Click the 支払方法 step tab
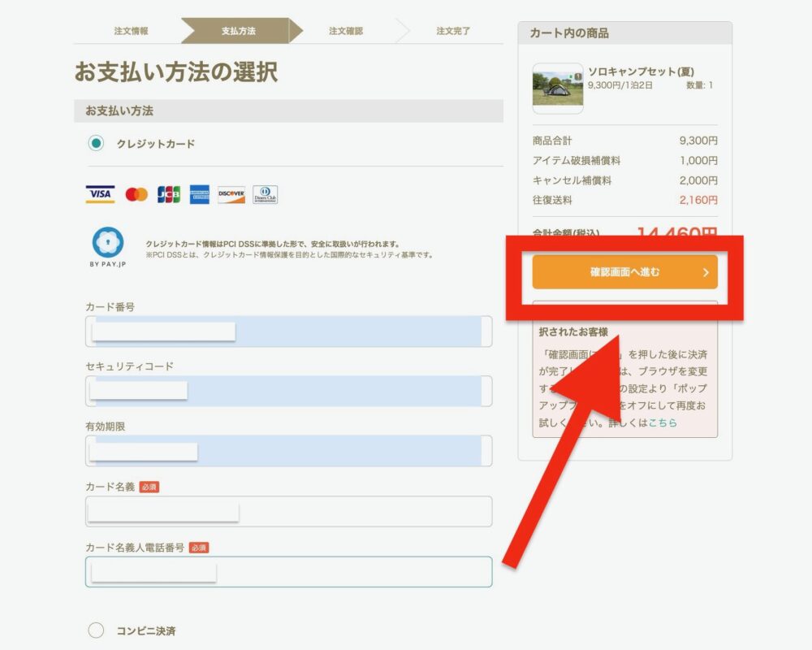 238,31
